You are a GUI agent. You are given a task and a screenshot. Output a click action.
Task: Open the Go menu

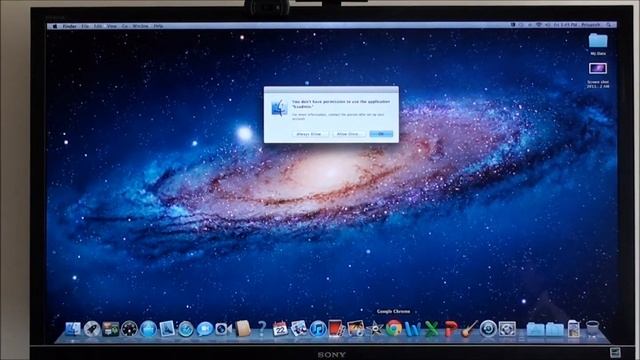[x=125, y=26]
